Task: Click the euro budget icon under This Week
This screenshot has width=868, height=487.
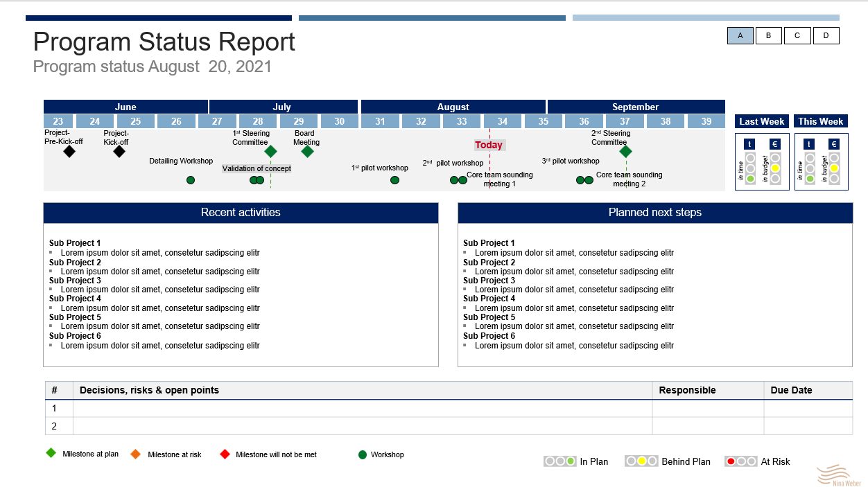Action: click(834, 144)
